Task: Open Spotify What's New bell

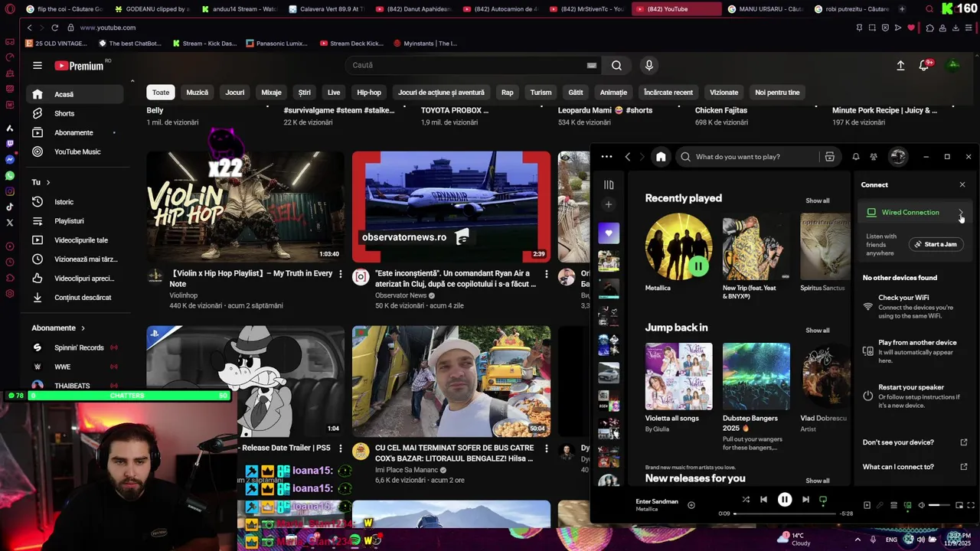Action: 856,157
